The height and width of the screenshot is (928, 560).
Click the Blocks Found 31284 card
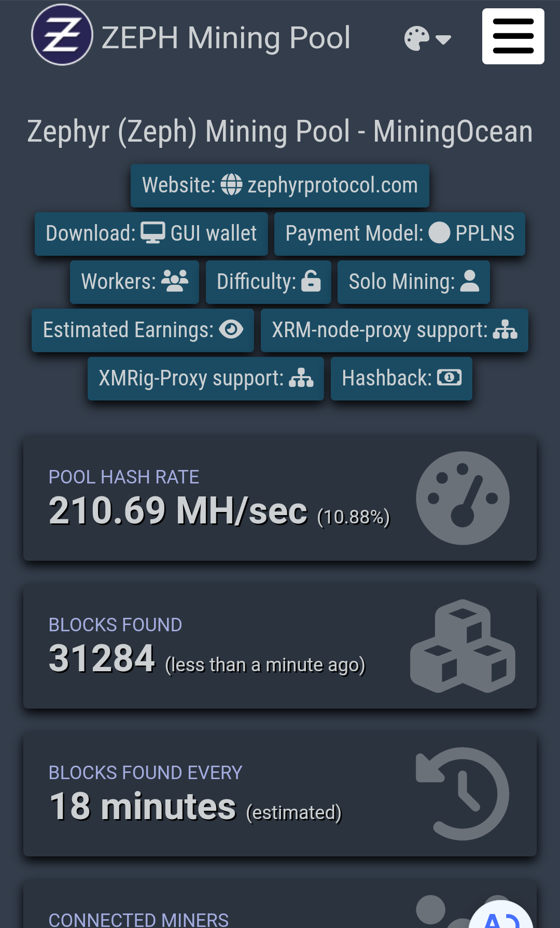[x=102, y=659]
